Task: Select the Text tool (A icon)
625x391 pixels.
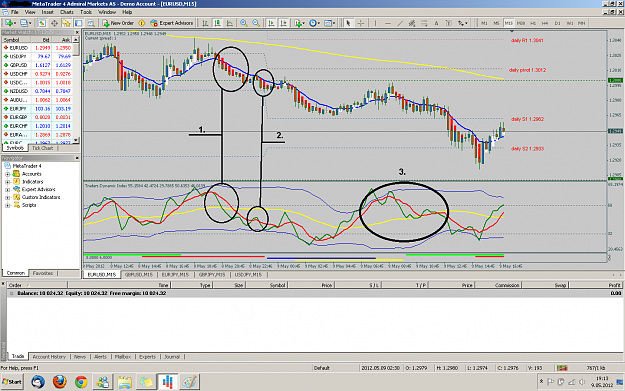Action: point(436,23)
